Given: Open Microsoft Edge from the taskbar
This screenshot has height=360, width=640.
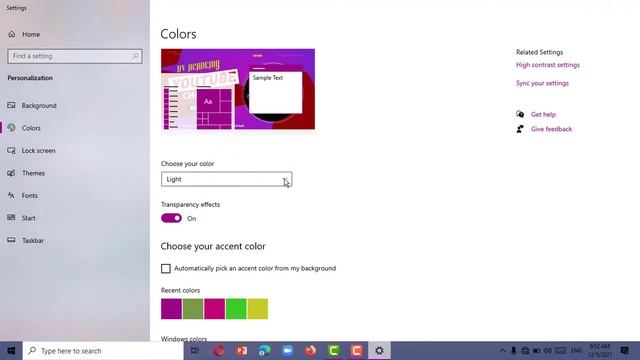Looking at the screenshot, I should [x=264, y=351].
